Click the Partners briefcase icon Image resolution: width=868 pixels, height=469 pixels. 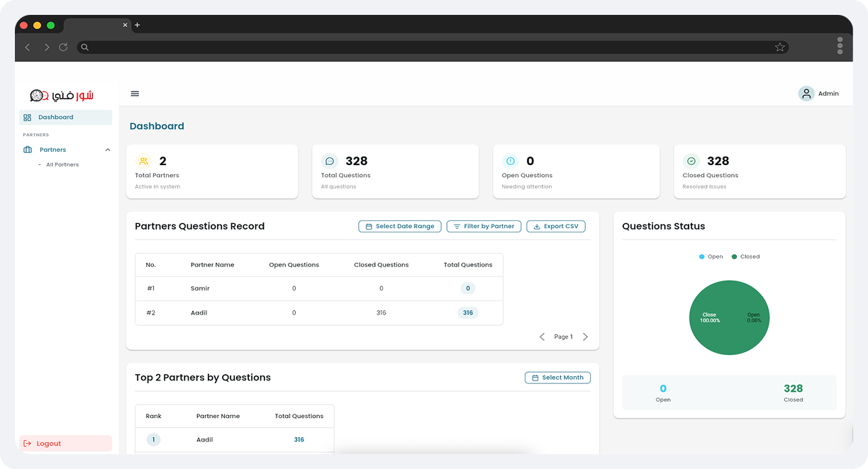point(28,149)
